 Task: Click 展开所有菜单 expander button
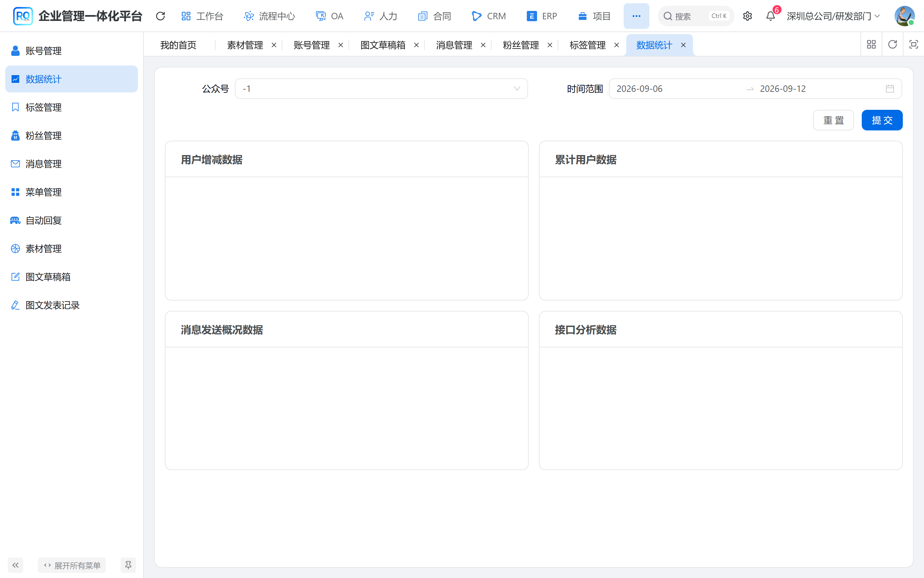[x=72, y=565]
